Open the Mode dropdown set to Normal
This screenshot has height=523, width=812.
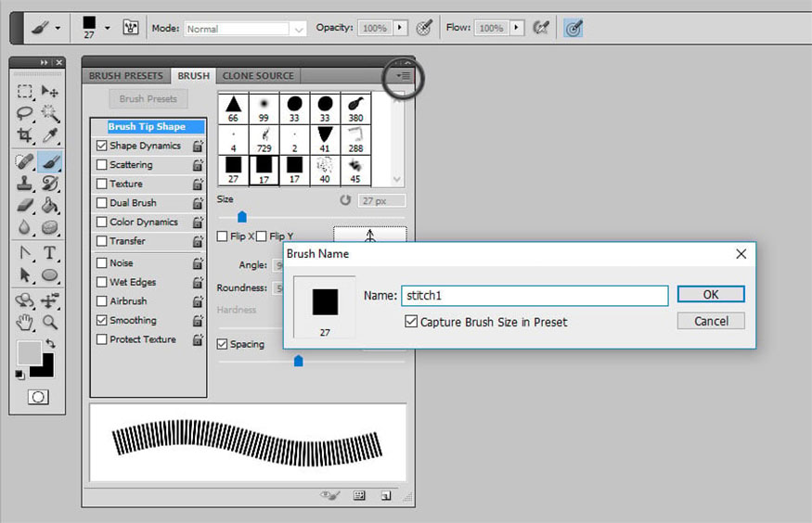pyautogui.click(x=245, y=29)
